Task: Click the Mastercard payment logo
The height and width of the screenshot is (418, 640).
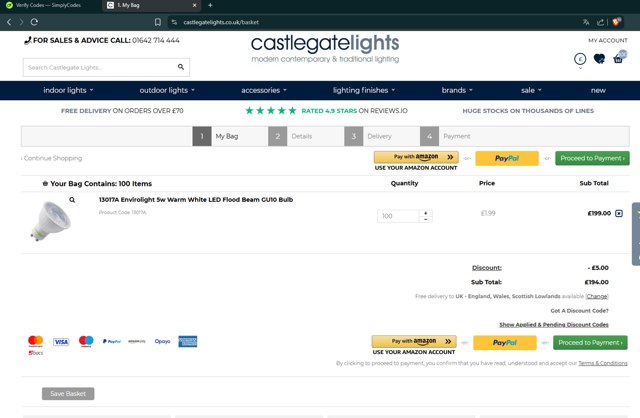Action: click(x=36, y=341)
